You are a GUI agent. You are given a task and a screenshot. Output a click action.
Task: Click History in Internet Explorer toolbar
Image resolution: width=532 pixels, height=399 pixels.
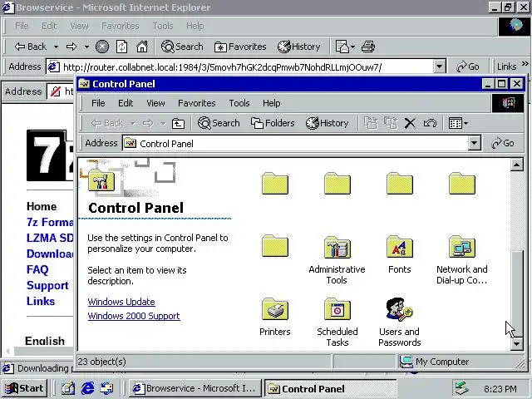(298, 47)
